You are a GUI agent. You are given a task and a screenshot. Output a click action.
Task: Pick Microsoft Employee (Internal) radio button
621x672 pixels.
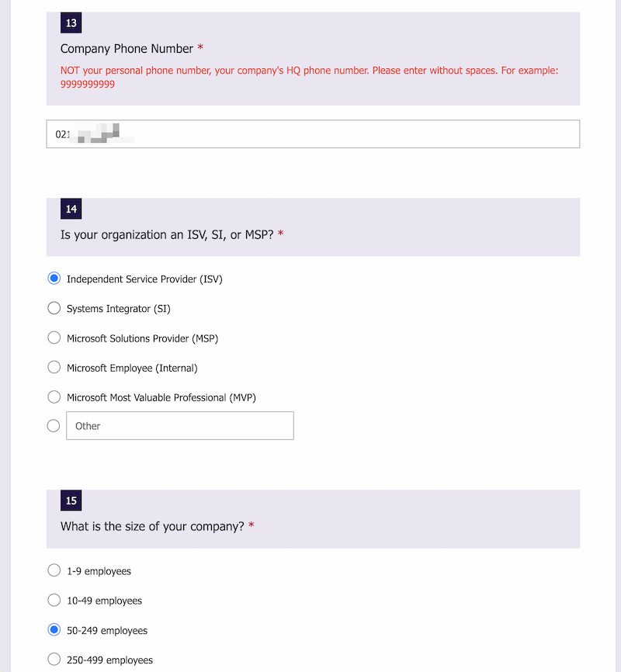pyautogui.click(x=54, y=367)
